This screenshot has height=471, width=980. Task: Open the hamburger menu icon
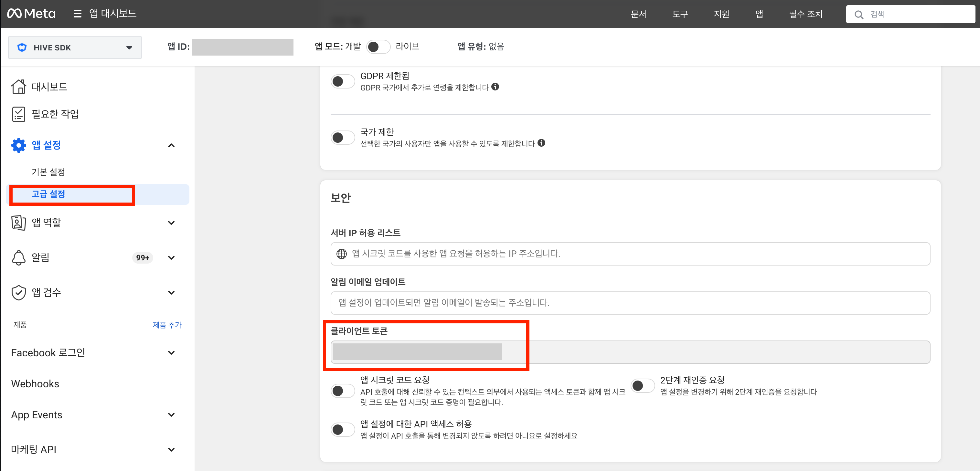point(77,14)
